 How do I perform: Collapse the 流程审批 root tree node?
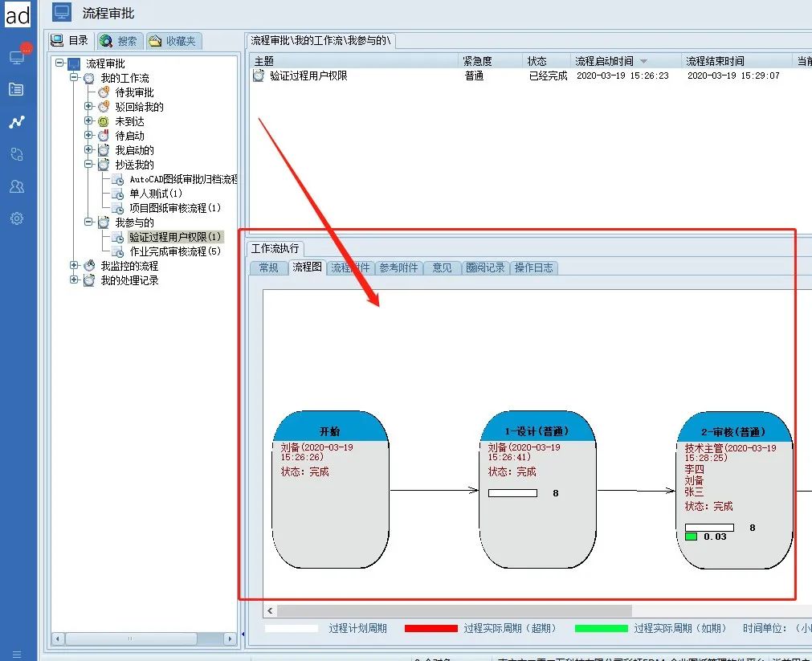pos(60,63)
